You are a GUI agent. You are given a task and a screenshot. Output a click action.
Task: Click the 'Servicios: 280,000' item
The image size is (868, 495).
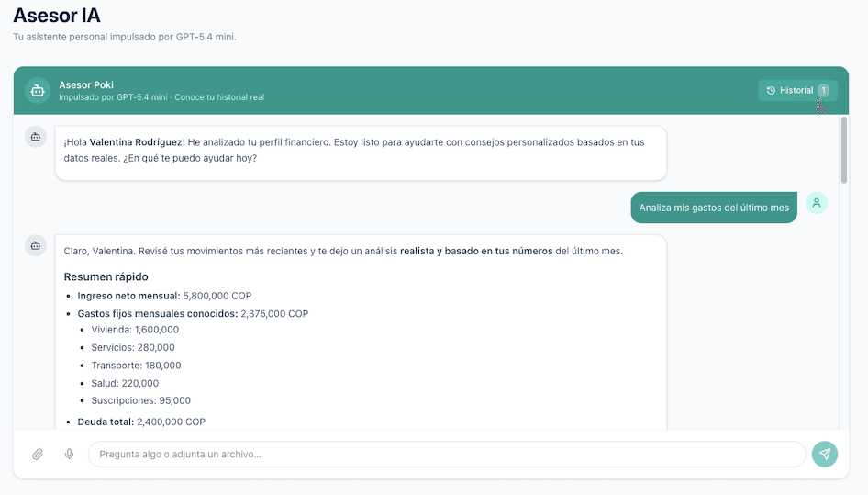tap(133, 347)
